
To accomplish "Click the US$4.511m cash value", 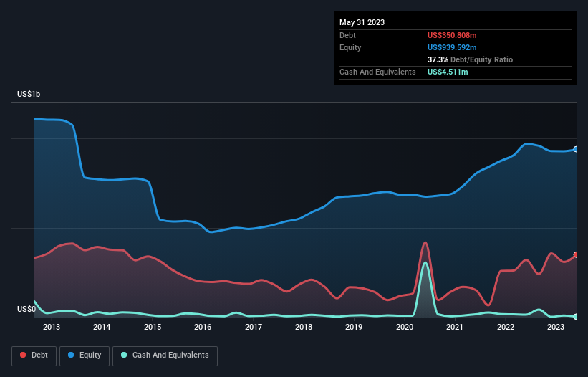I will pyautogui.click(x=448, y=72).
